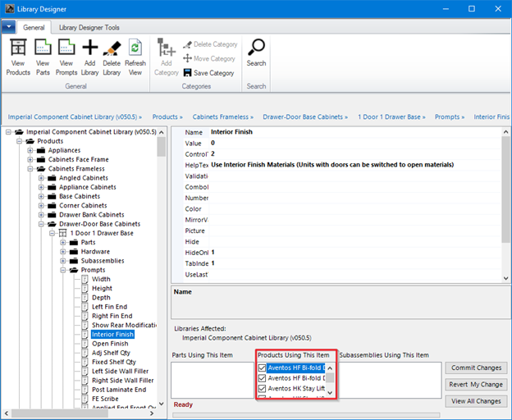Viewport: 512px width, 420px height.
Task: Select the General ribbon tab
Action: pos(34,28)
